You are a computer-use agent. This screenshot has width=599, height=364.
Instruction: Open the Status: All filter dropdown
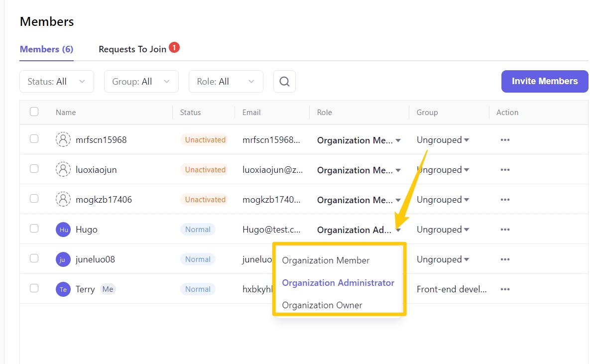coord(57,82)
